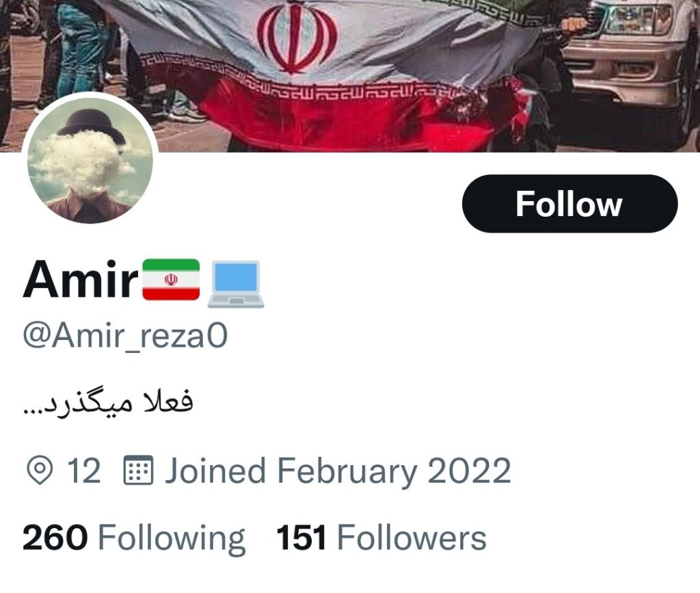Image resolution: width=700 pixels, height=593 pixels.
Task: Click the @Amir_reza0 handle
Action: coord(125,336)
